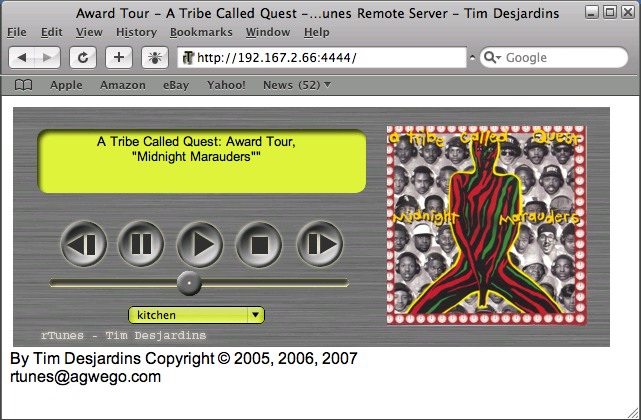Open the Window menu
Screen dimensions: 641x420
(268, 32)
